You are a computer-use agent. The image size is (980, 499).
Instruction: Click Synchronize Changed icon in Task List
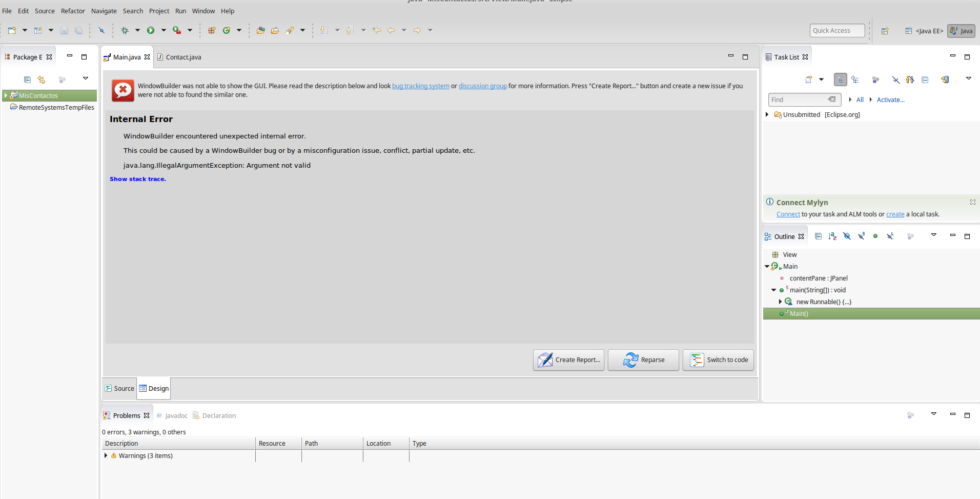click(945, 79)
